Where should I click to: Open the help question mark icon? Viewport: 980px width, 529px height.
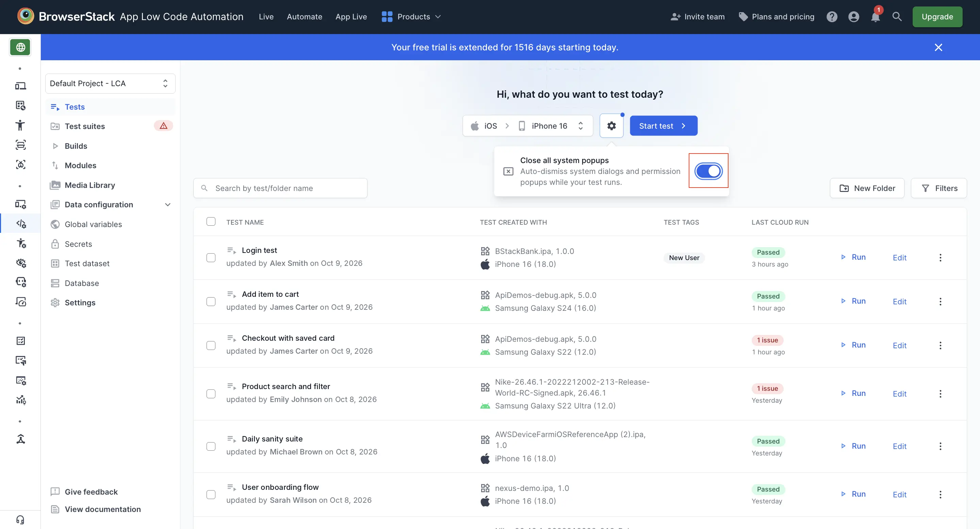click(832, 17)
